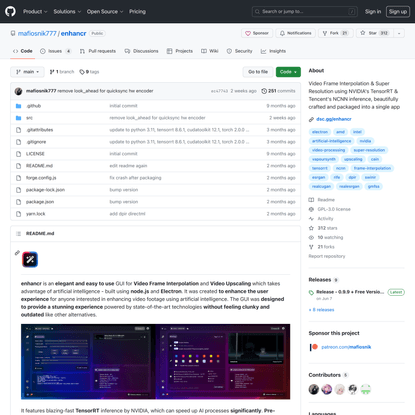Click the Sponsor heart button
Screen dimensions: 415x415
click(257, 33)
